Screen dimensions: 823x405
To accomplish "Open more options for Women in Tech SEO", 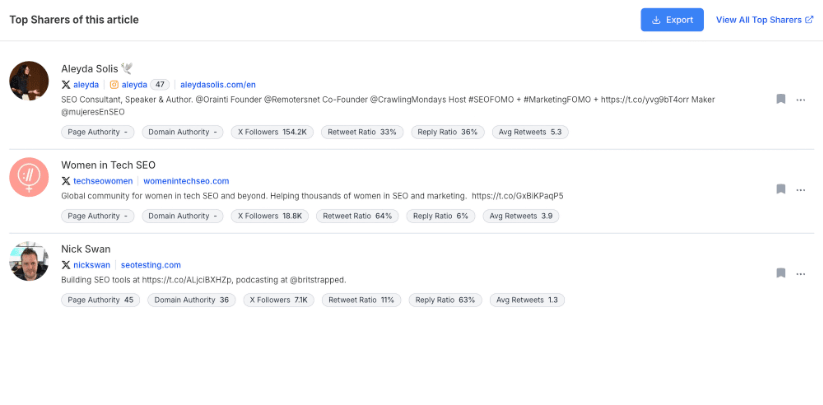I will point(800,189).
